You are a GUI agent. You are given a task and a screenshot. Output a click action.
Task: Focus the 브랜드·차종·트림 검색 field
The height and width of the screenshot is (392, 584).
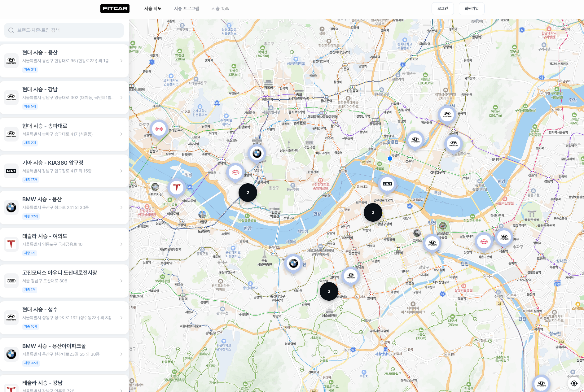(x=64, y=30)
